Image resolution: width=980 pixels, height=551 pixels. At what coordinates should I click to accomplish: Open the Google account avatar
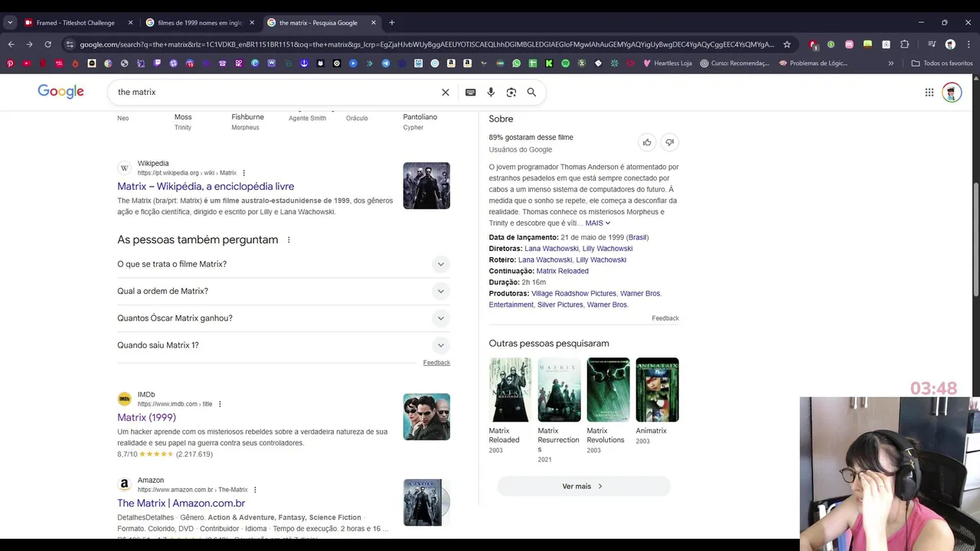click(x=952, y=92)
